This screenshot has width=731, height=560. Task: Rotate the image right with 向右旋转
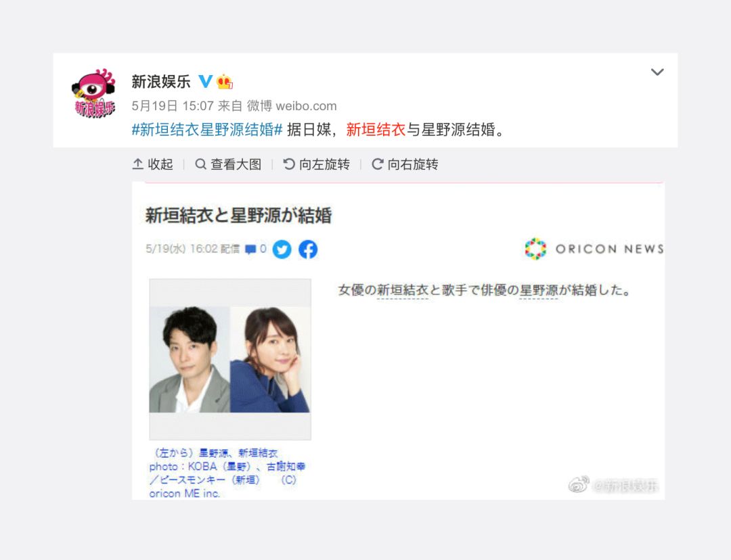point(405,164)
